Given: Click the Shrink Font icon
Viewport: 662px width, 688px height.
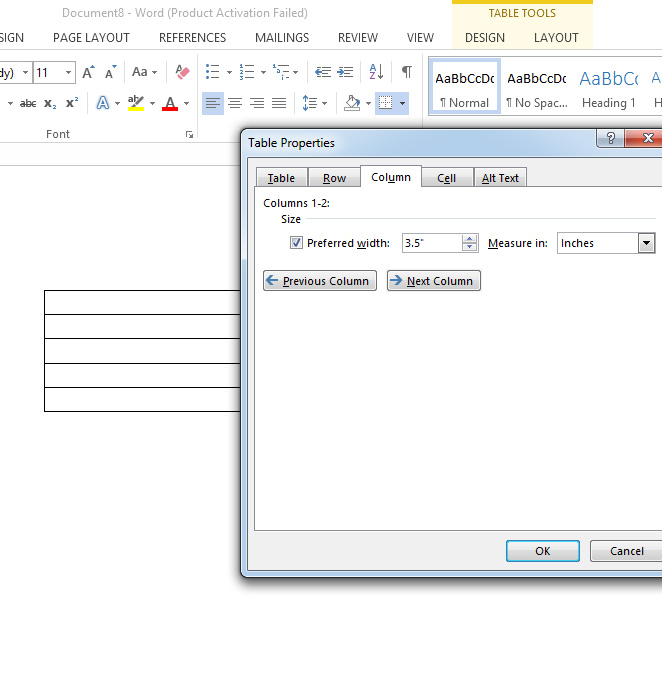Looking at the screenshot, I should pos(110,72).
